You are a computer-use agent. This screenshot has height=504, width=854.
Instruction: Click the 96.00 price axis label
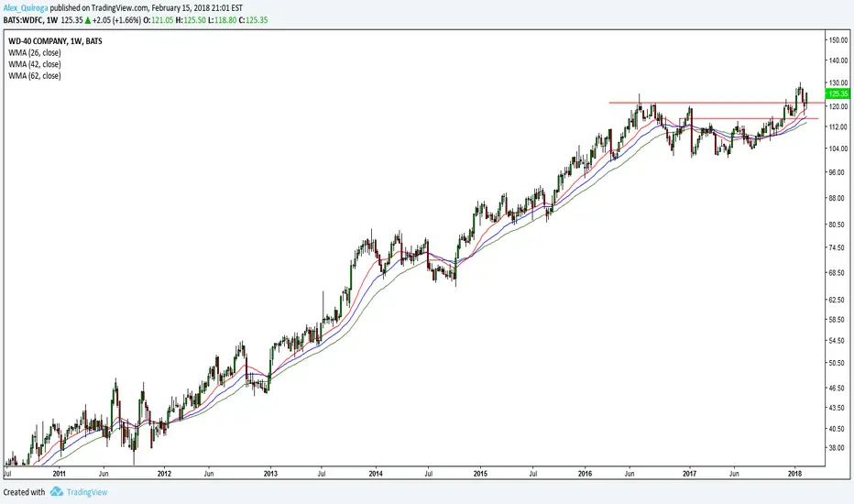838,172
